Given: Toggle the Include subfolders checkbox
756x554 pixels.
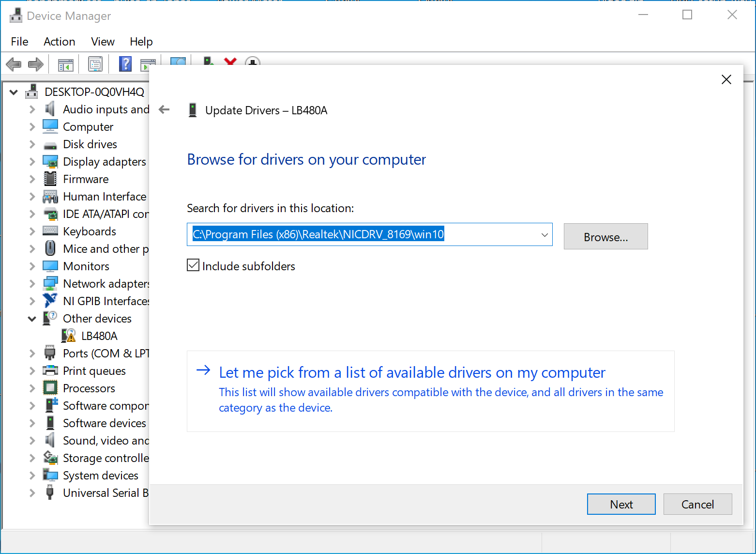Looking at the screenshot, I should tap(193, 265).
